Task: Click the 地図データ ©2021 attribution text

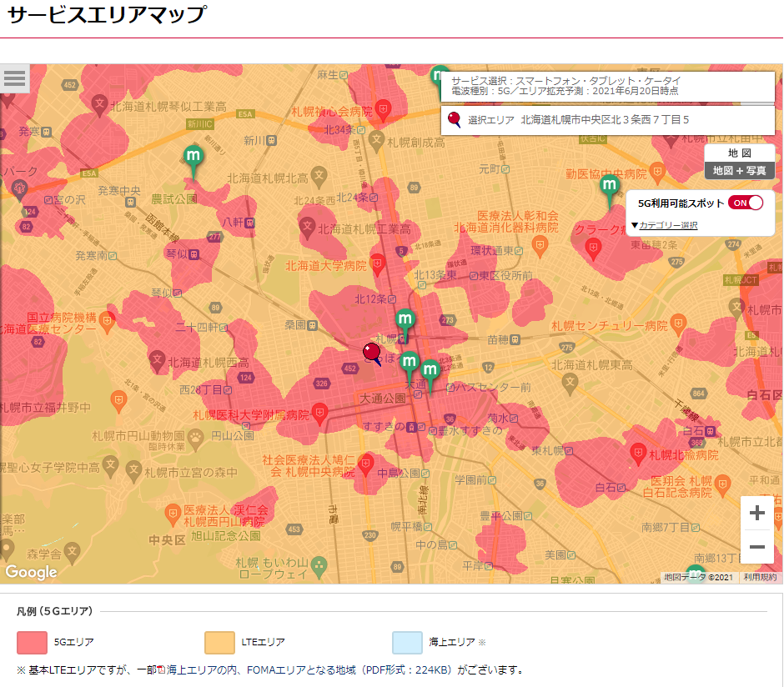Action: [x=698, y=578]
